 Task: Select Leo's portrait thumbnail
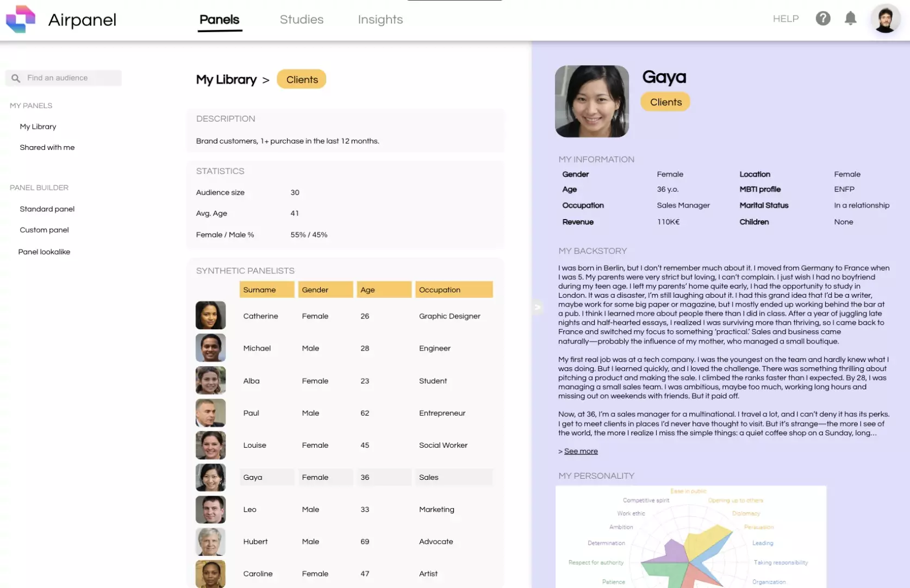(210, 509)
